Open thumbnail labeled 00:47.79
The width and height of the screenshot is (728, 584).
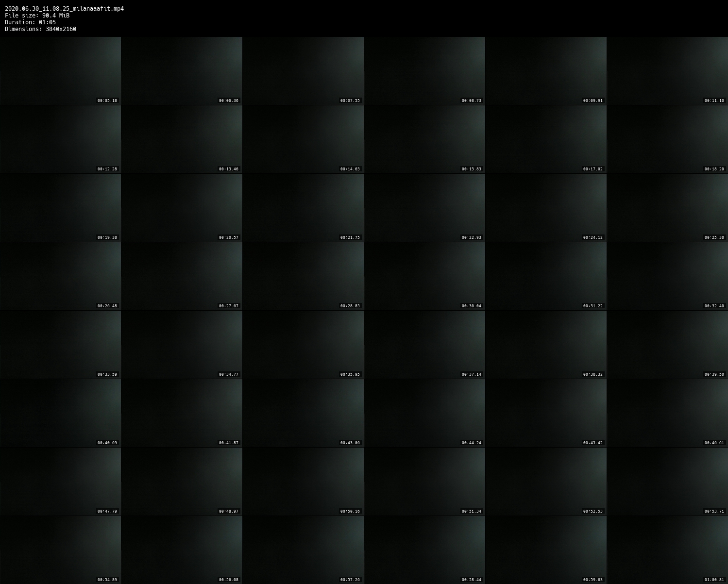(60, 482)
